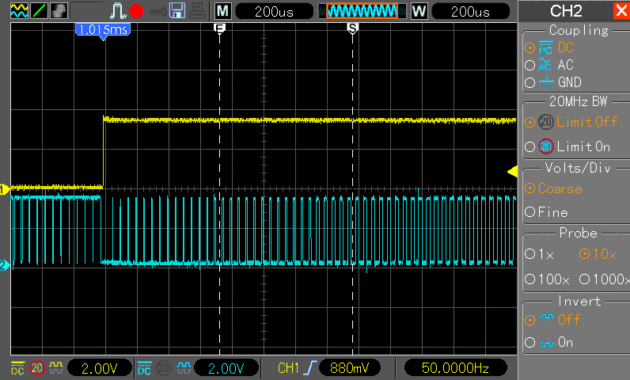This screenshot has height=380, width=630.
Task: Click the CH2 greyed 20MHz limit icon
Action: 164,368
